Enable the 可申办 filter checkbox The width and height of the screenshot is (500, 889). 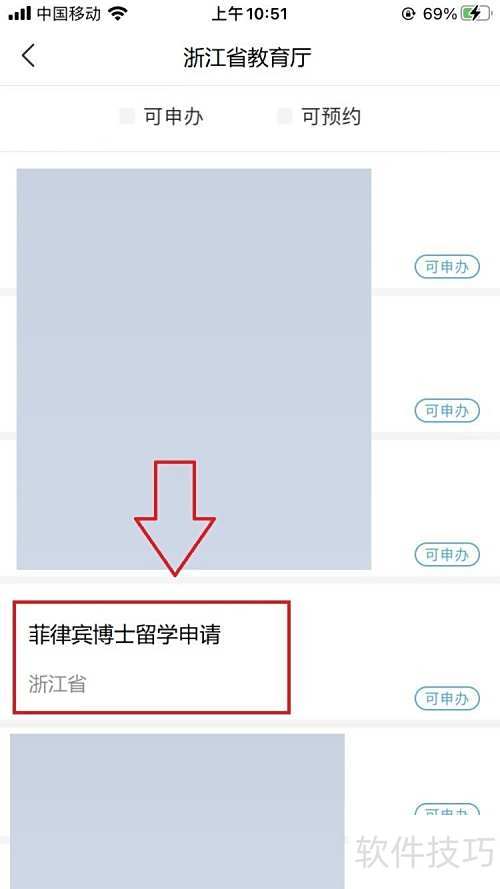click(x=127, y=117)
